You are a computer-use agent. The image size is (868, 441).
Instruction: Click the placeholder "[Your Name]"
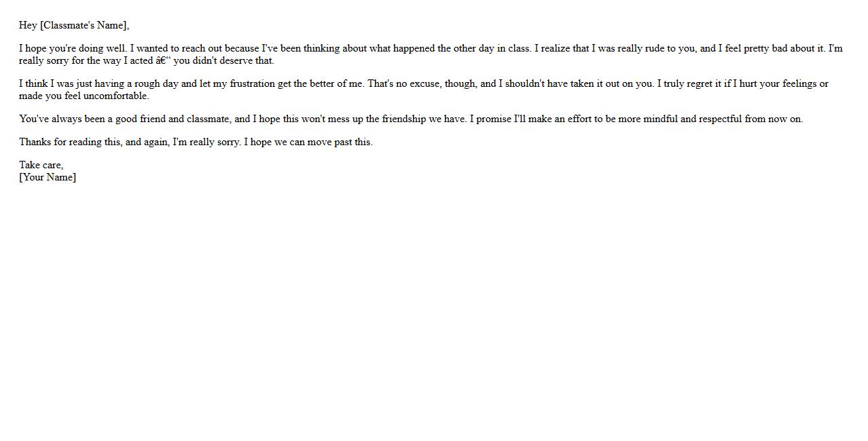48,178
